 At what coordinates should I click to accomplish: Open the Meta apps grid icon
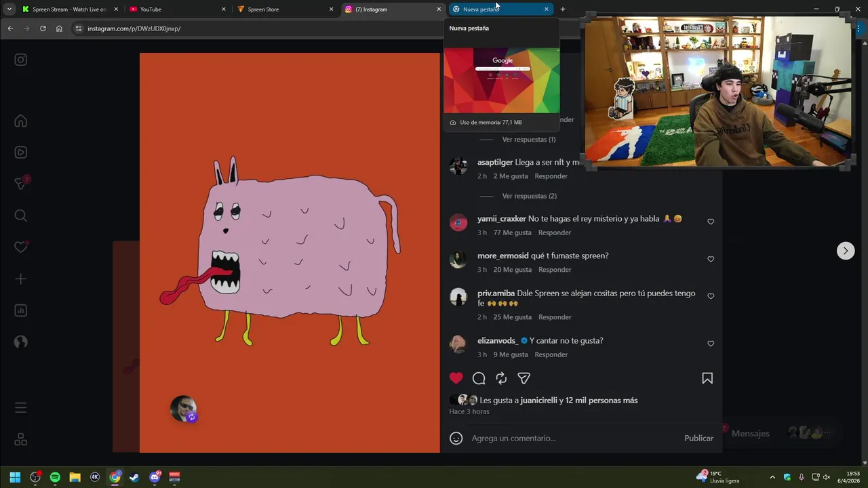pyautogui.click(x=21, y=439)
